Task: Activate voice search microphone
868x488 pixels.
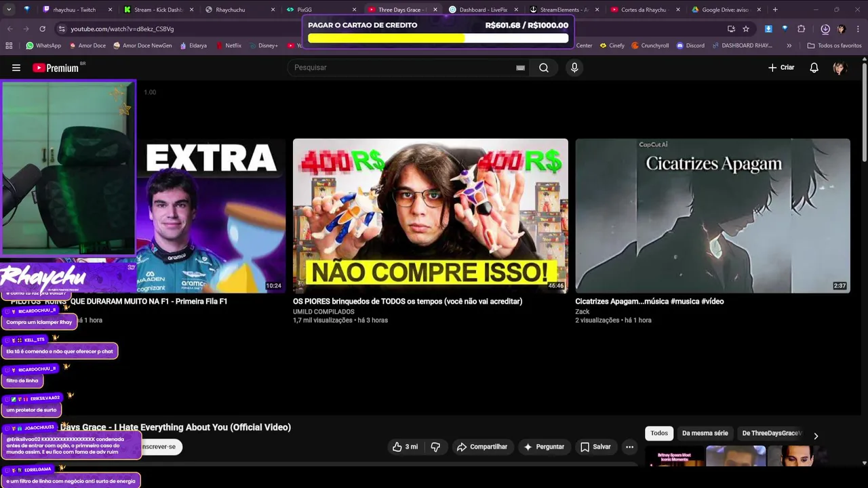Action: tap(574, 68)
